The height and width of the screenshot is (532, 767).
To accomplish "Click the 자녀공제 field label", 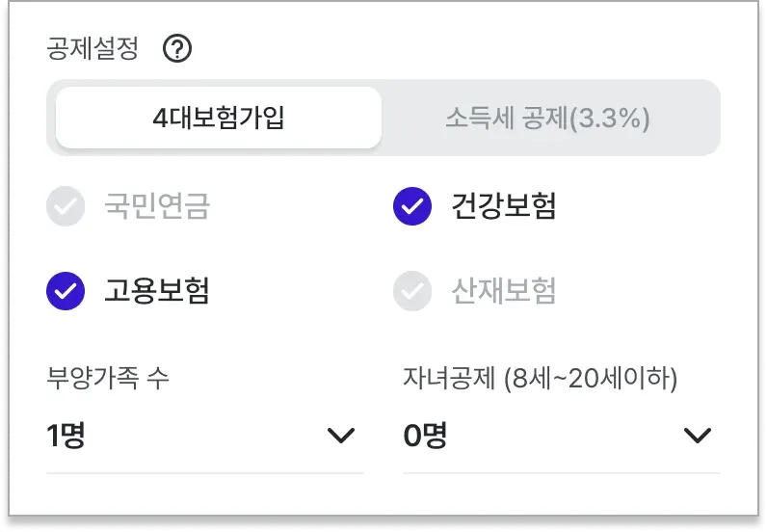I will pos(449,379).
